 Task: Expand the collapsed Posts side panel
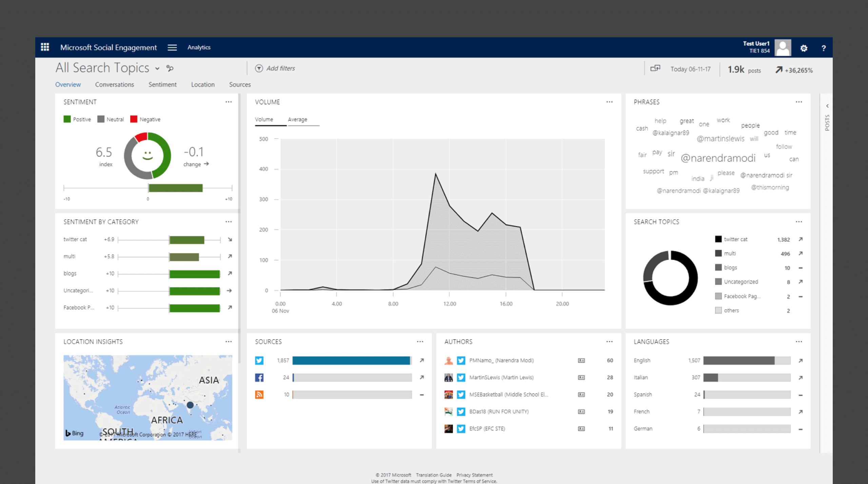pyautogui.click(x=827, y=106)
